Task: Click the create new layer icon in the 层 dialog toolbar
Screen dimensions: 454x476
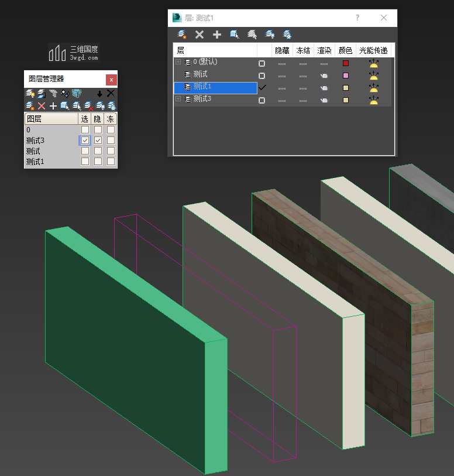Action: click(x=182, y=35)
